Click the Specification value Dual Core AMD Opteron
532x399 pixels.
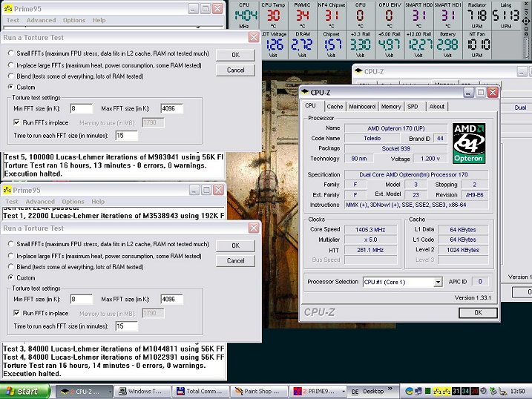point(416,174)
